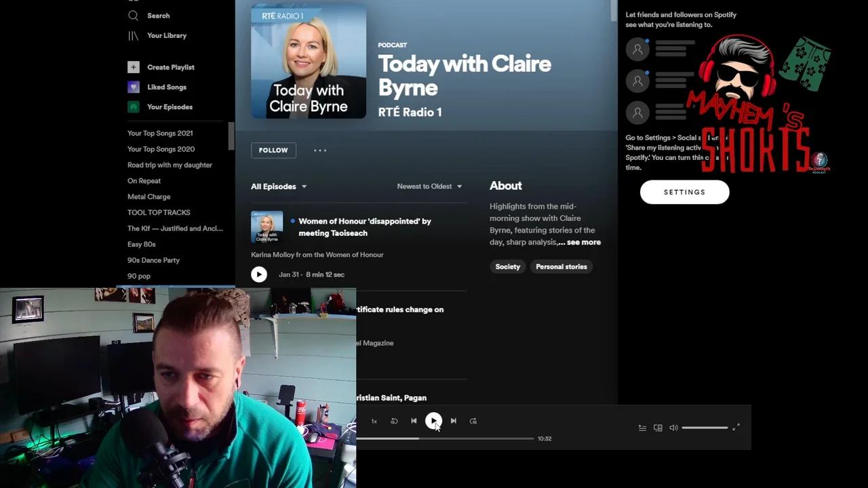
Task: Play the Women of Honour episode
Action: [x=258, y=274]
